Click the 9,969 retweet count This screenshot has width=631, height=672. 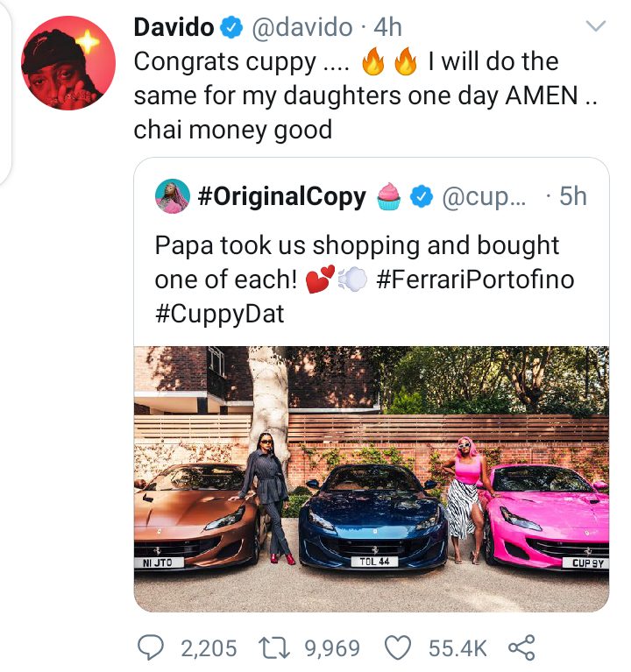coord(330,647)
